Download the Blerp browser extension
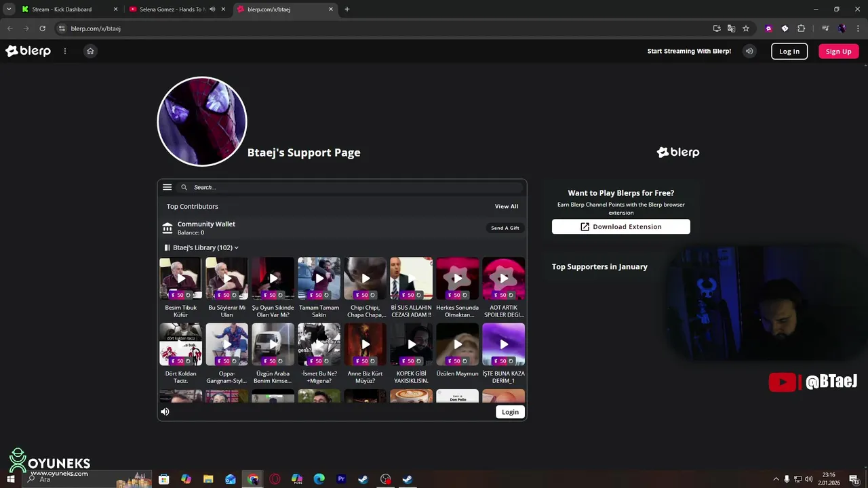This screenshot has height=488, width=868. point(620,226)
